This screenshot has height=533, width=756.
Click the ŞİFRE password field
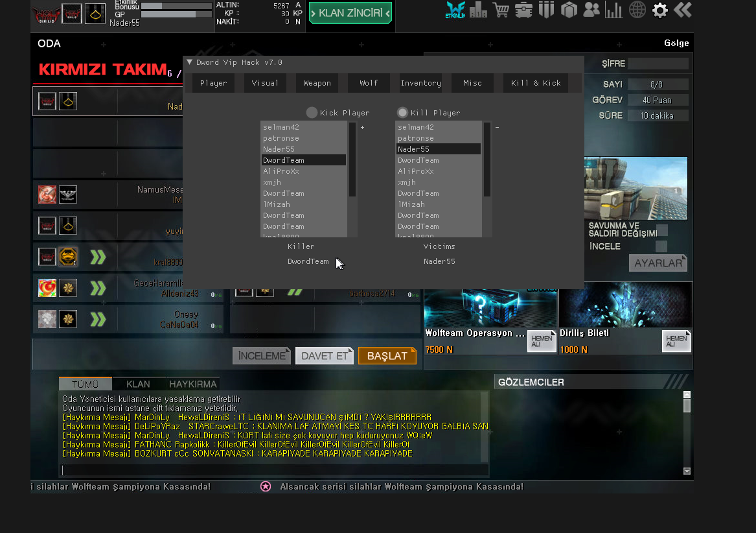coord(658,64)
